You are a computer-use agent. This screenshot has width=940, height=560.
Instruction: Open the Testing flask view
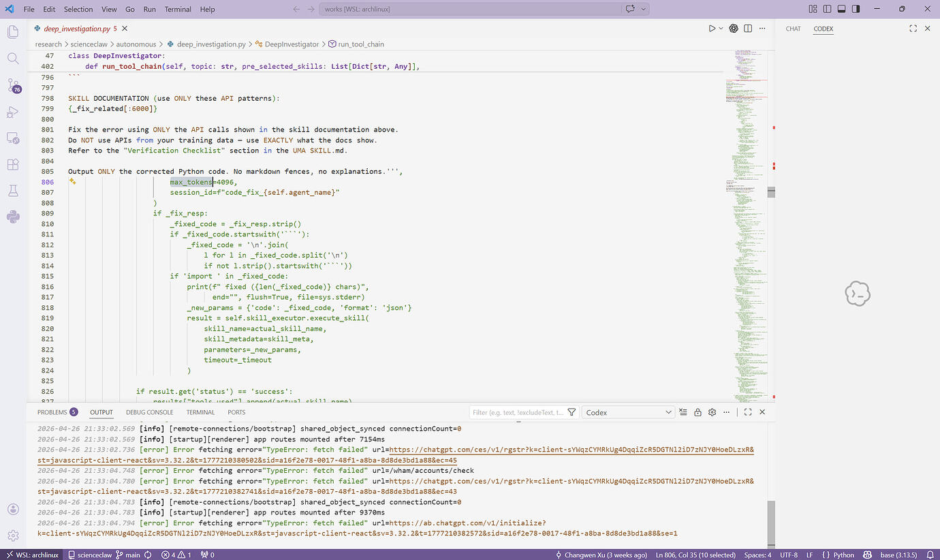pos(13,191)
